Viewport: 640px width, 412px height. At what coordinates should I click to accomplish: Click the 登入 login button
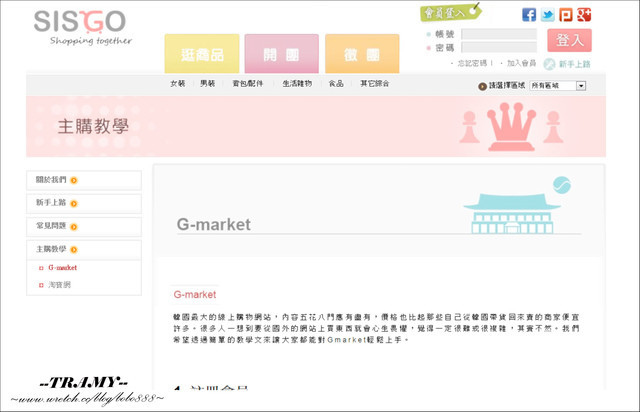[569, 40]
